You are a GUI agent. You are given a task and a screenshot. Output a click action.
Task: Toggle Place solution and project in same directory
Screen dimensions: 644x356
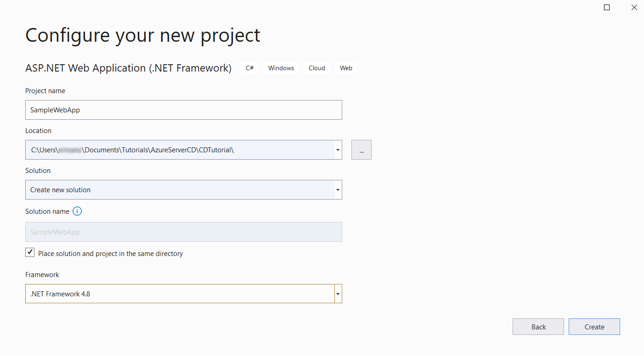pos(30,252)
